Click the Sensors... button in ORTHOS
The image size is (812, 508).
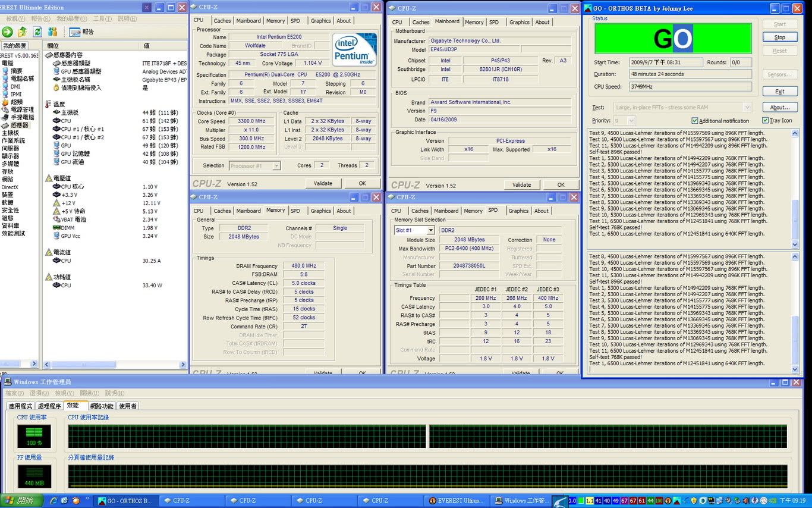click(779, 74)
